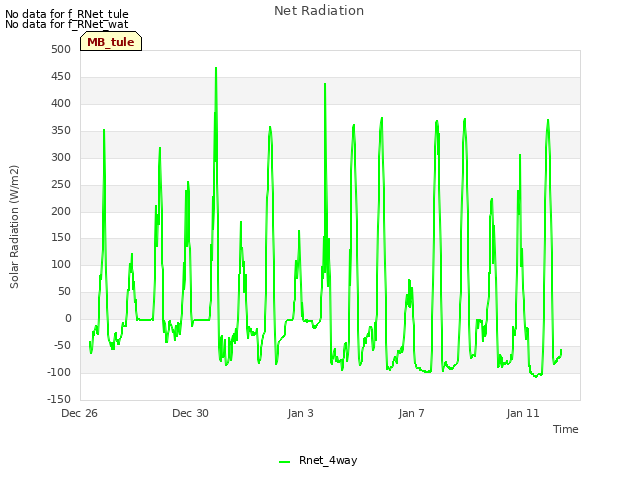Click the MB_tule label box
Viewport: 640px width, 480px height.
(111, 41)
